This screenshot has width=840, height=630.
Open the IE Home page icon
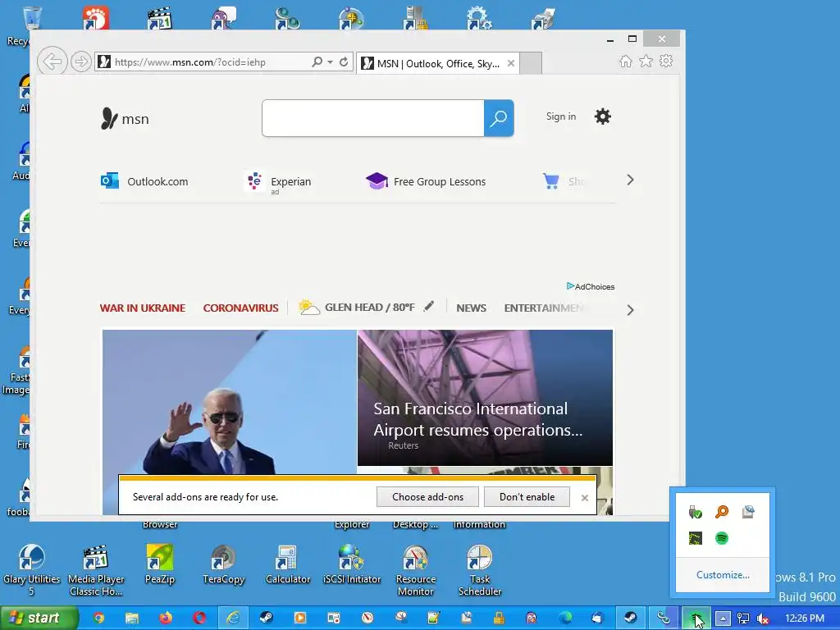pyautogui.click(x=625, y=61)
